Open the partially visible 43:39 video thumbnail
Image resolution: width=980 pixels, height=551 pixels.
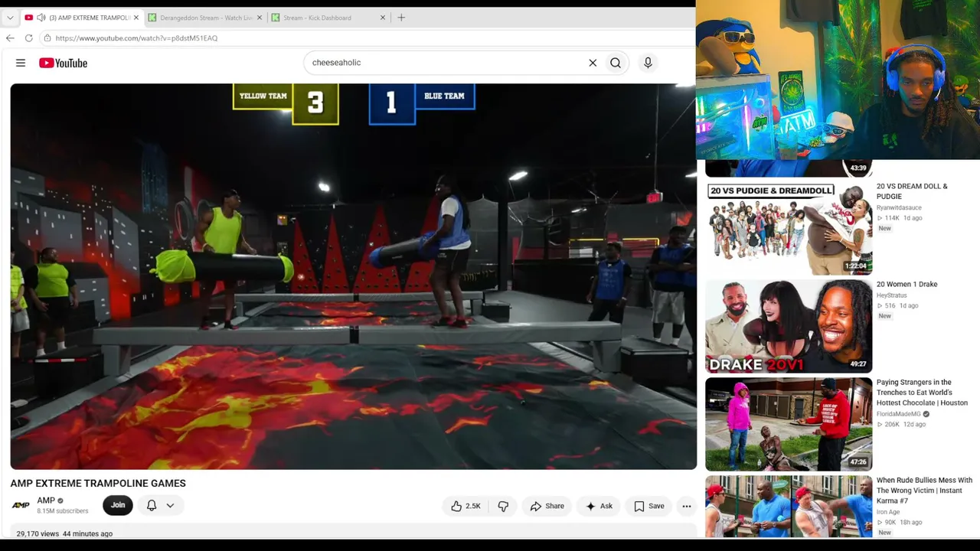(x=789, y=168)
